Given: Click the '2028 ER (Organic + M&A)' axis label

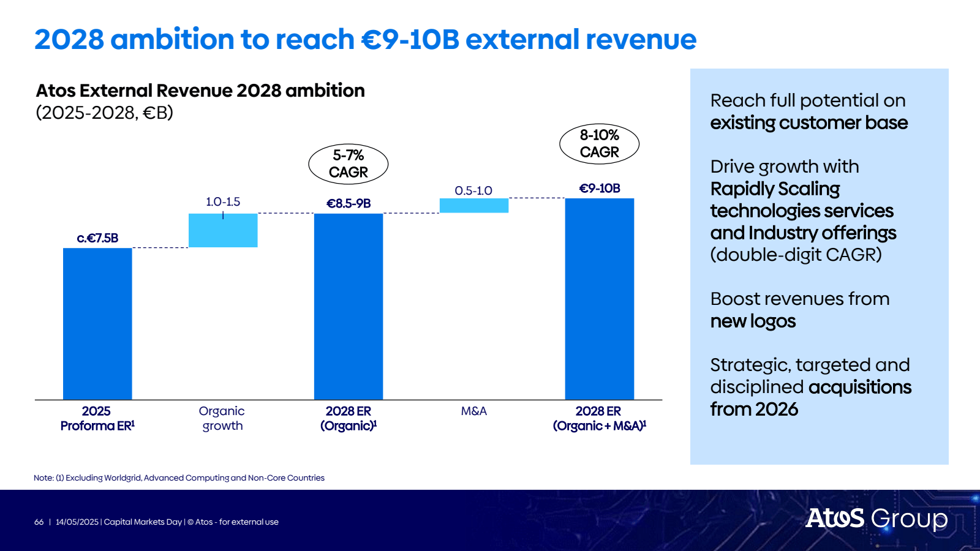Looking at the screenshot, I should pos(600,419).
